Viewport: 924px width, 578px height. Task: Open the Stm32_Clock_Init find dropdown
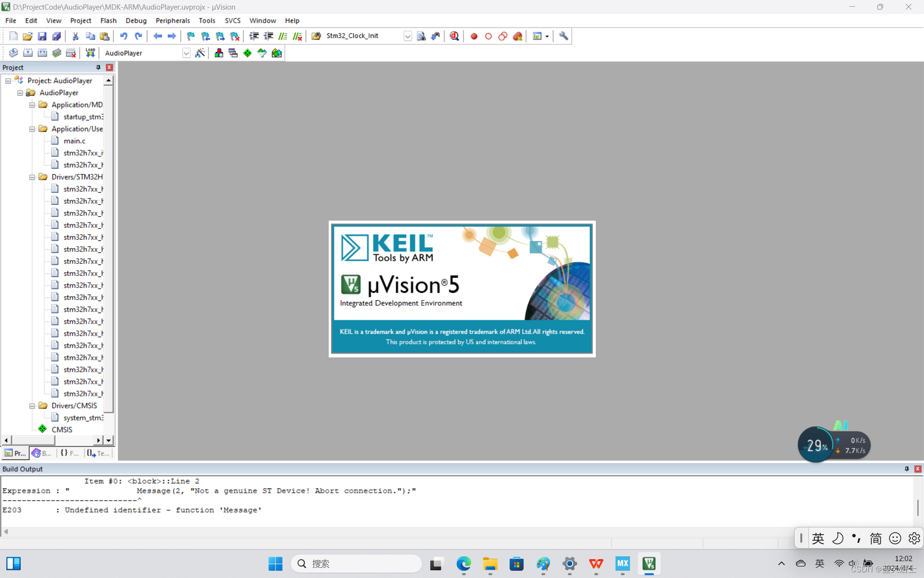[x=408, y=36]
